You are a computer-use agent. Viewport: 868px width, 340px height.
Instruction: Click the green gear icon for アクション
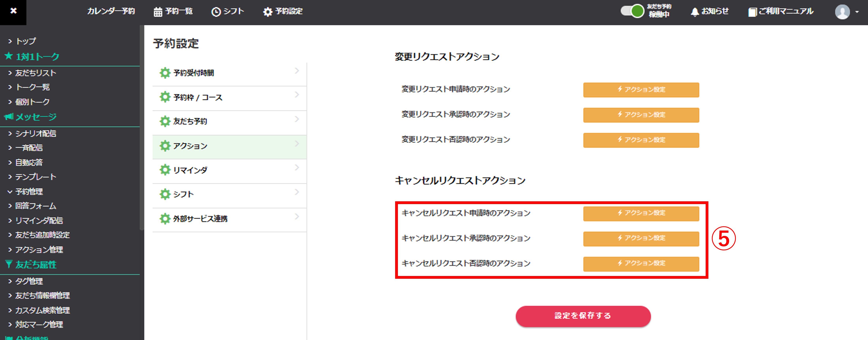pos(165,146)
